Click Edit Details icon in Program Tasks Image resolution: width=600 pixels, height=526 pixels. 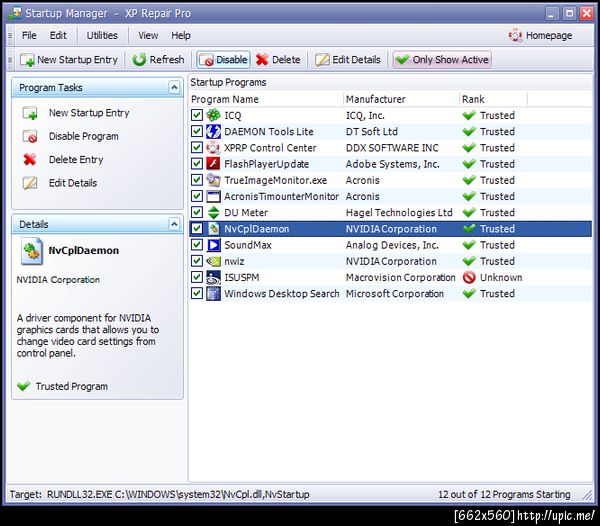tap(30, 183)
